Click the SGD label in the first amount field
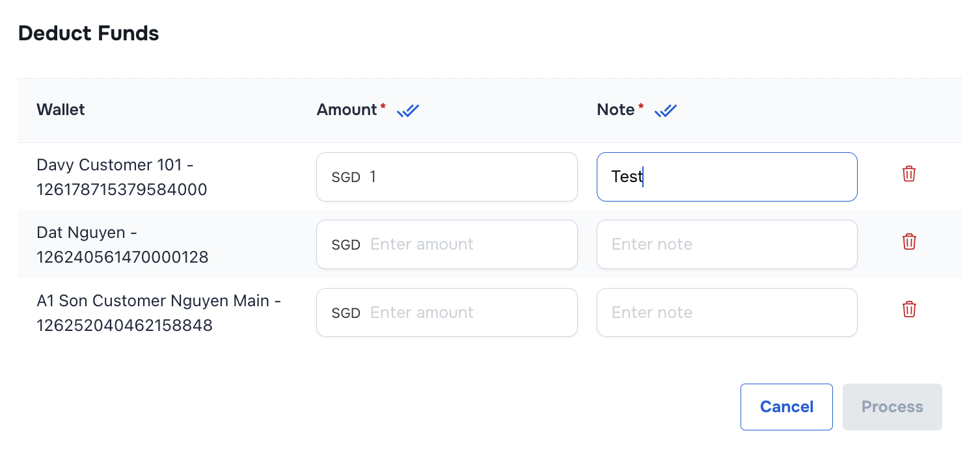Image resolution: width=980 pixels, height=472 pixels. tap(346, 176)
